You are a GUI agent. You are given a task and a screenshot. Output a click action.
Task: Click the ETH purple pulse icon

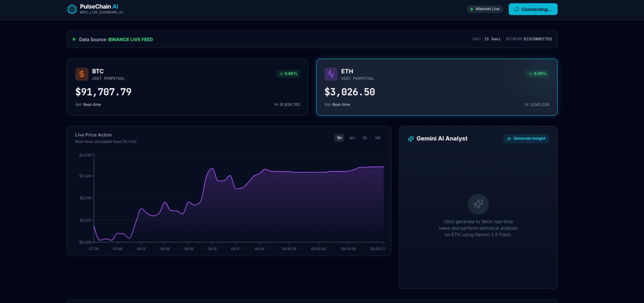(x=331, y=74)
